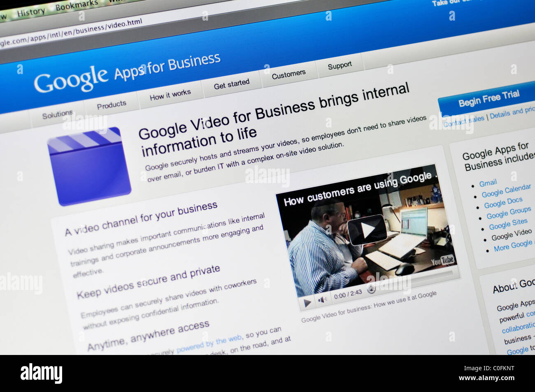Open the Google Groups link
The width and height of the screenshot is (535, 392).
click(x=509, y=213)
